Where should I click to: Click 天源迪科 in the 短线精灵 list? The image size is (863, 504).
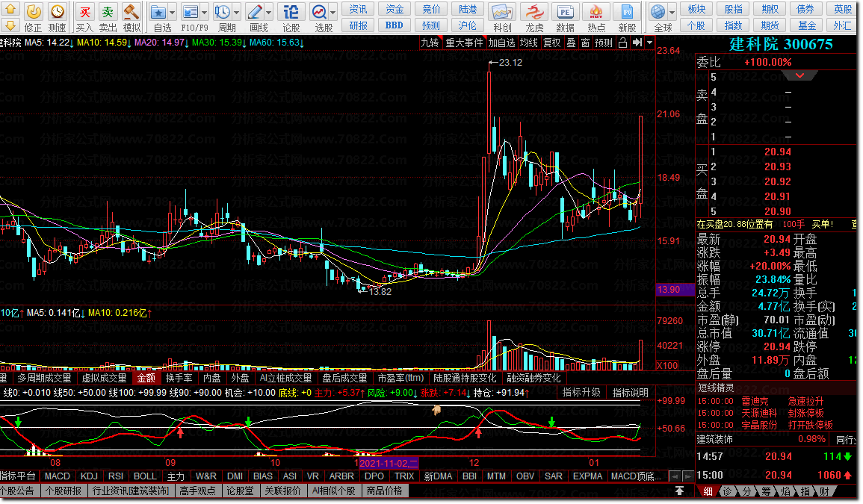(x=759, y=413)
